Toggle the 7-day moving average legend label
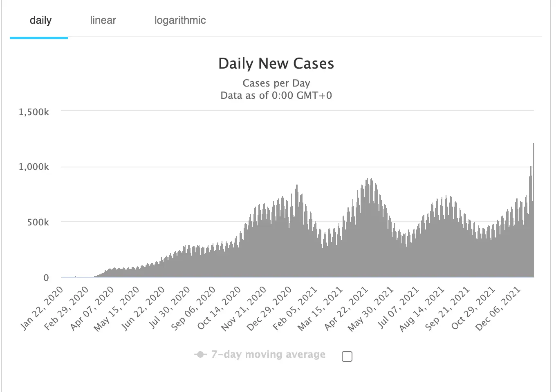The image size is (556, 392). pos(268,354)
